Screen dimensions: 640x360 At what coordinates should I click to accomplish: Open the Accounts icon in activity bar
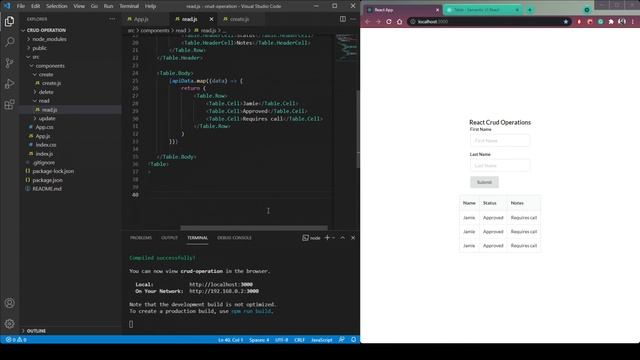pyautogui.click(x=9, y=303)
